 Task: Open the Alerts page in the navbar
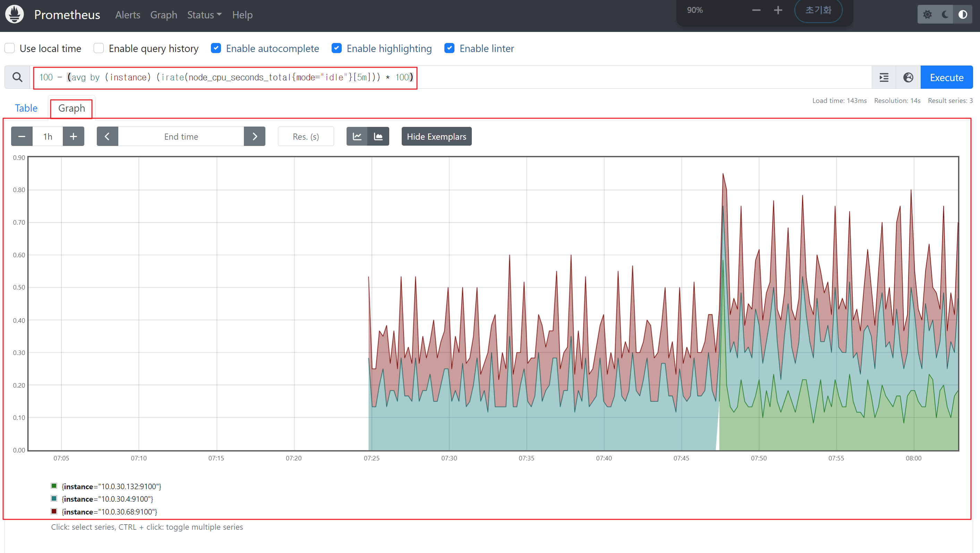pyautogui.click(x=127, y=15)
